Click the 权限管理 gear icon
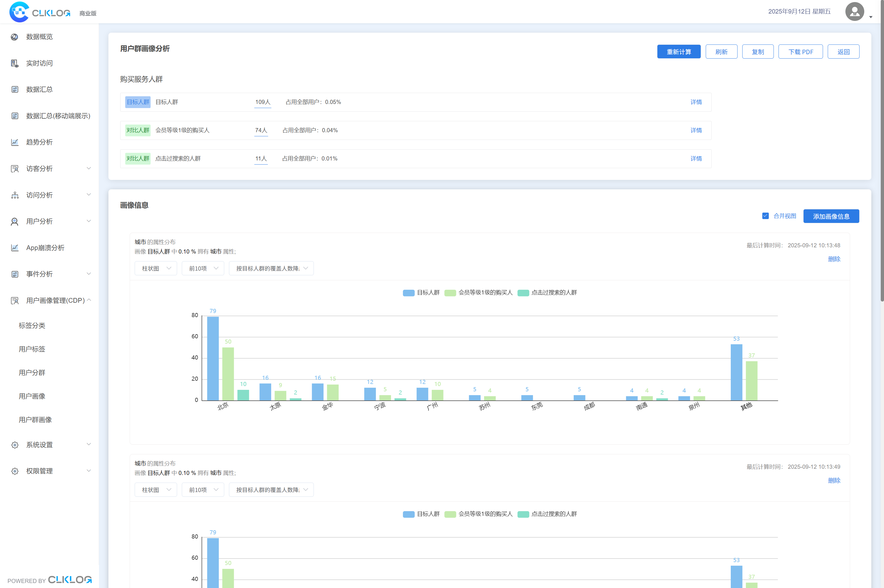Screen dimensions: 884x588 pyautogui.click(x=15, y=471)
